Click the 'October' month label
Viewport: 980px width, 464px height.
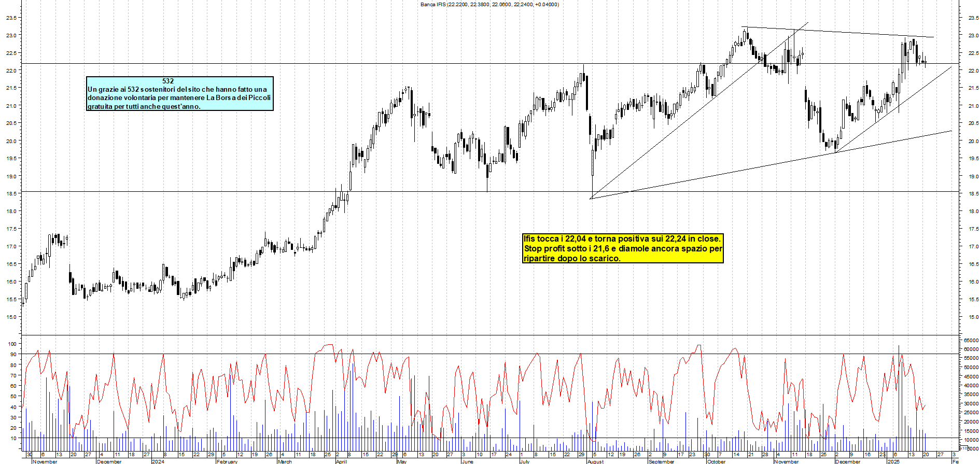717,461
